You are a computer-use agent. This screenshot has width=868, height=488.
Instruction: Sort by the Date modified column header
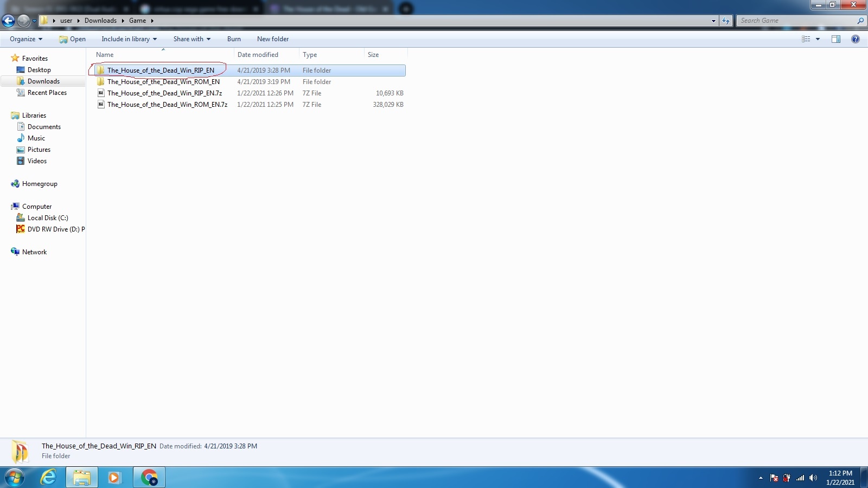pyautogui.click(x=266, y=55)
